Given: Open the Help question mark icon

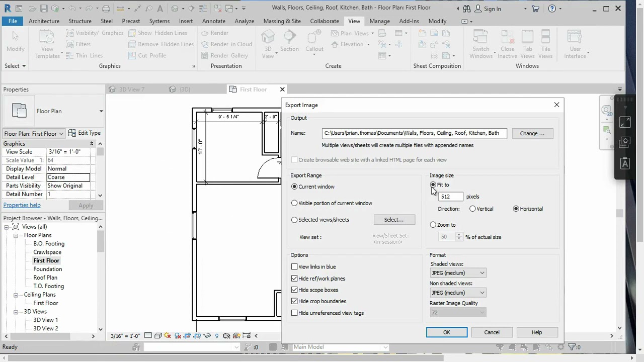Looking at the screenshot, I should click(552, 9).
